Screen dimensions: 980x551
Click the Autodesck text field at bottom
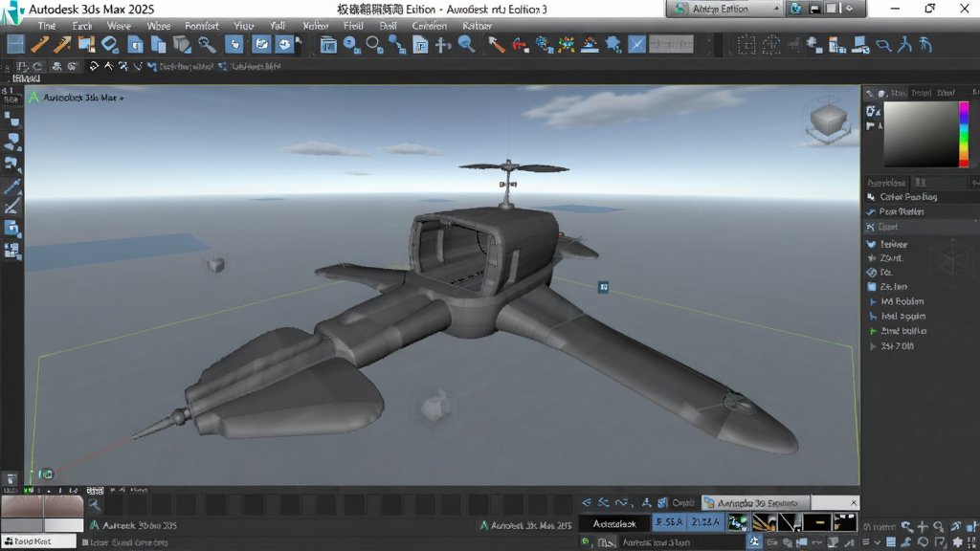click(614, 523)
